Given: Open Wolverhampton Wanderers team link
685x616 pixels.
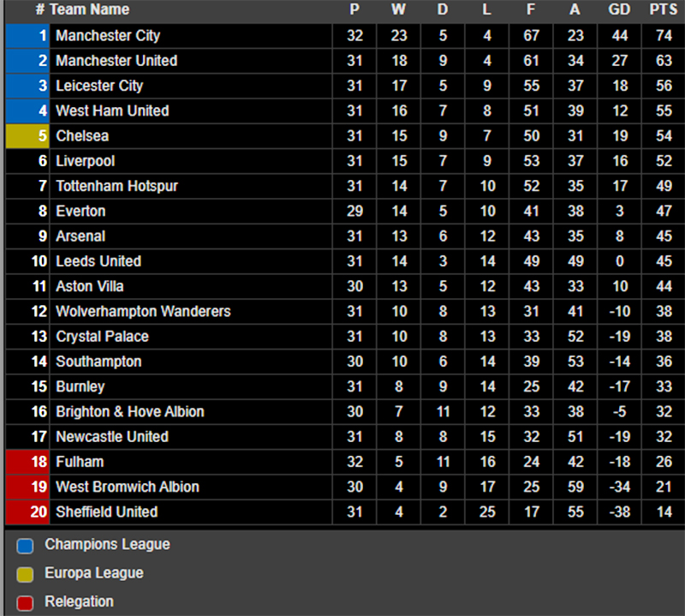Looking at the screenshot, I should tap(143, 311).
